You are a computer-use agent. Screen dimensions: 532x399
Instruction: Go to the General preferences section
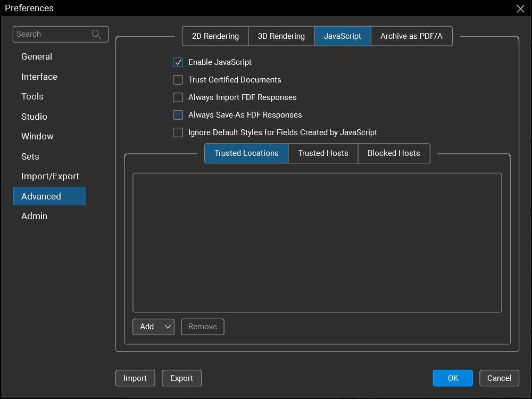37,56
